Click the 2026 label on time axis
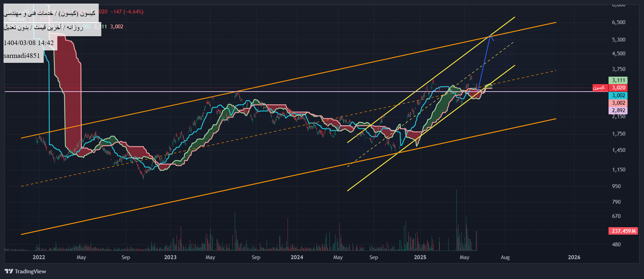The image size is (644, 279). click(574, 257)
